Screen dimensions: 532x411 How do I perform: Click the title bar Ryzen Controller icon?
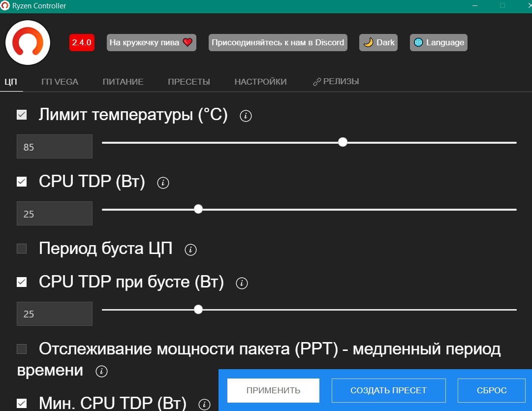click(x=5, y=6)
